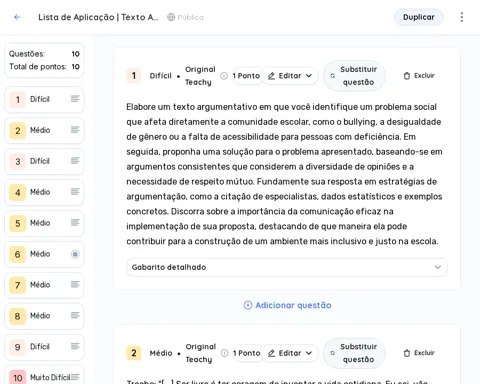Click the text-lines icon on sidebar item 3
The height and width of the screenshot is (384, 480).
75,161
